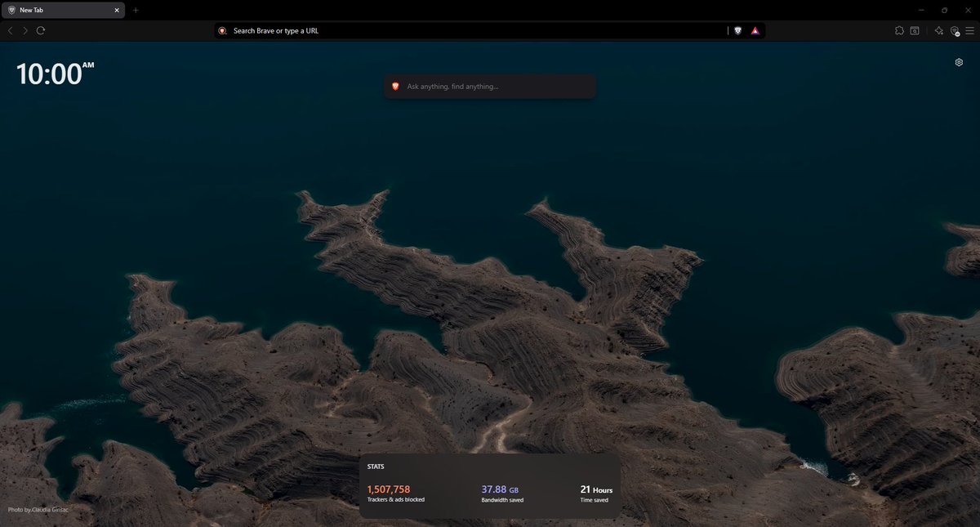Open the hamburger main menu
Viewport: 980px width, 527px height.
pos(969,30)
